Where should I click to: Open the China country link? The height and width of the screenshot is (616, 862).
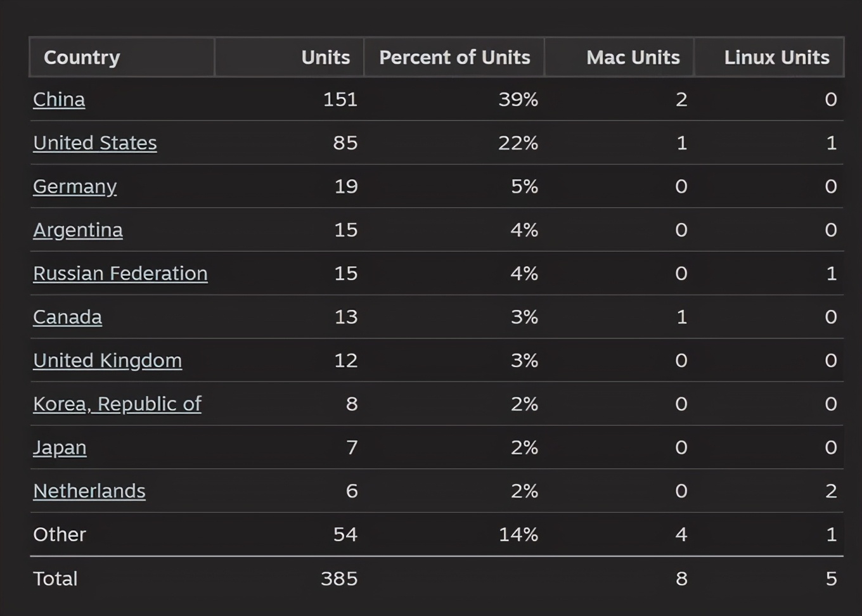pos(59,99)
